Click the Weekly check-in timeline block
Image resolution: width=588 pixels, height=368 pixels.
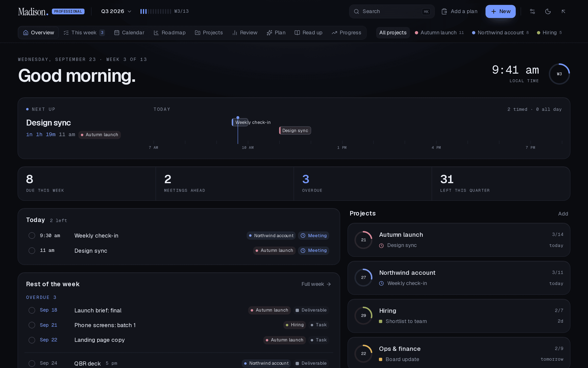pos(240,122)
